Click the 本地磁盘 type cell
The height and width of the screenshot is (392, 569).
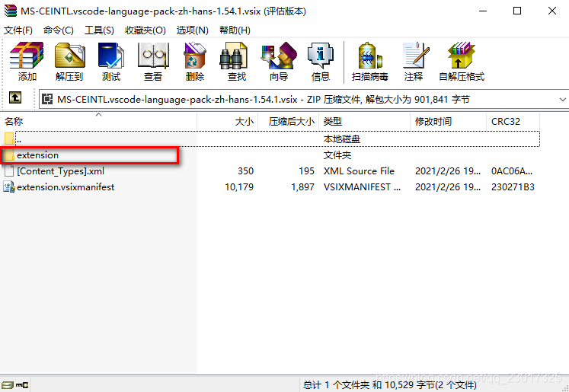[342, 139]
